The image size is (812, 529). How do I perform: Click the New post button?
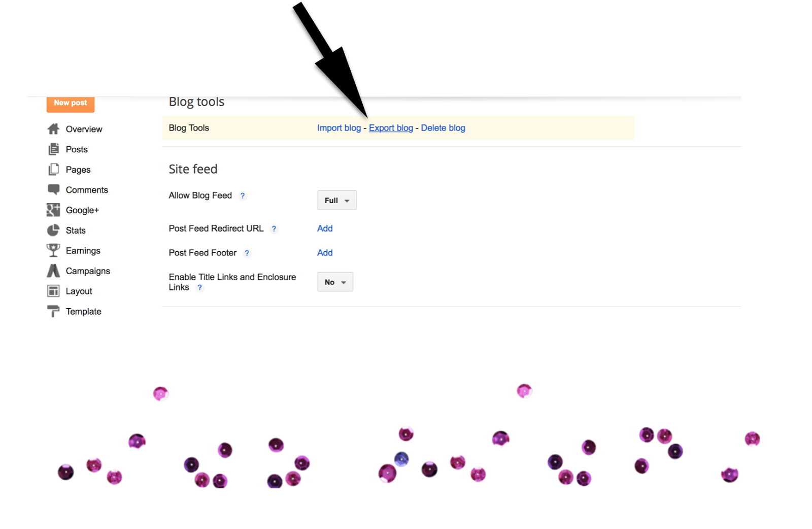71,103
